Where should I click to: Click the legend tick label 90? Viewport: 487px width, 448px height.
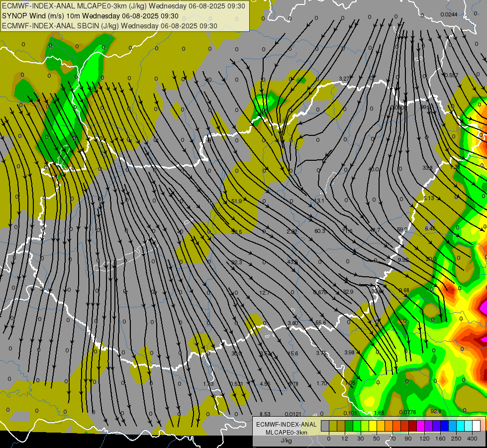tap(408, 439)
